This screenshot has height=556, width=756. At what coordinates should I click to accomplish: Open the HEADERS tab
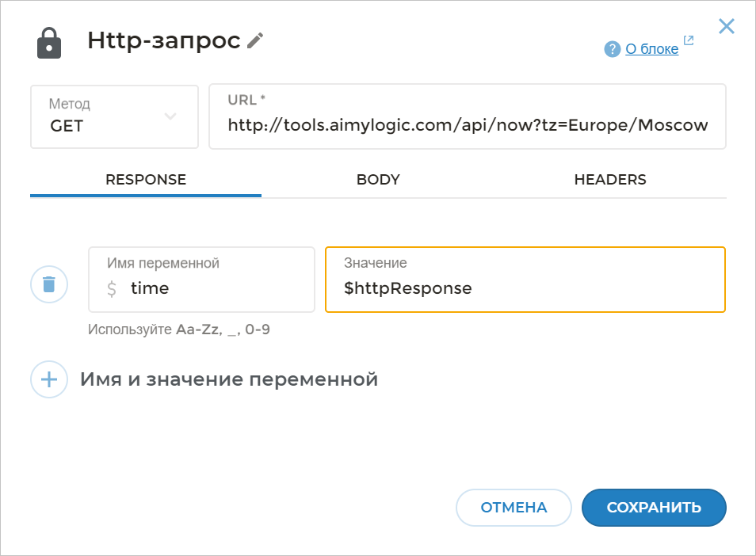(610, 179)
